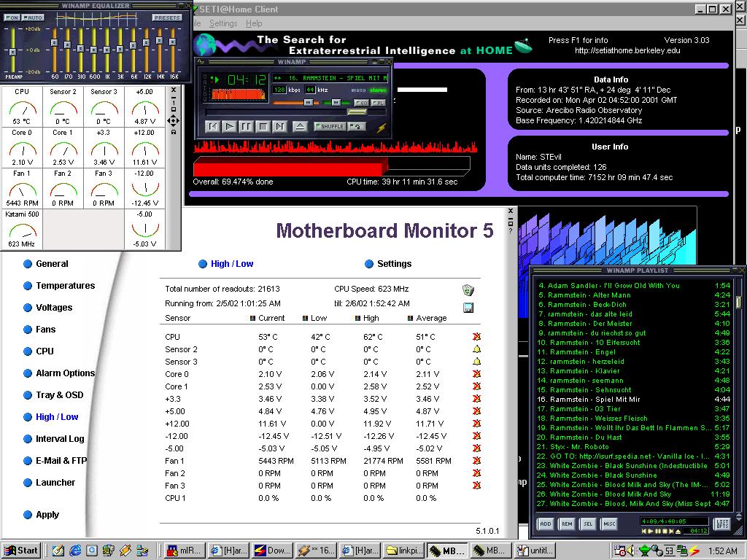Toggle the alarm bell for Sensor 3
The height and width of the screenshot is (560, 747).
476,362
